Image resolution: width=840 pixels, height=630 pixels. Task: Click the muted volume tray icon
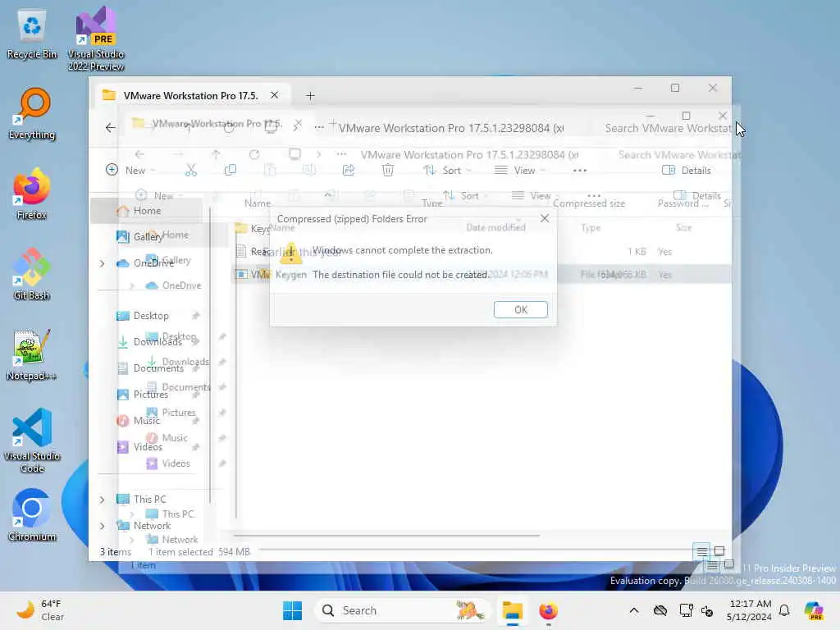point(707,610)
